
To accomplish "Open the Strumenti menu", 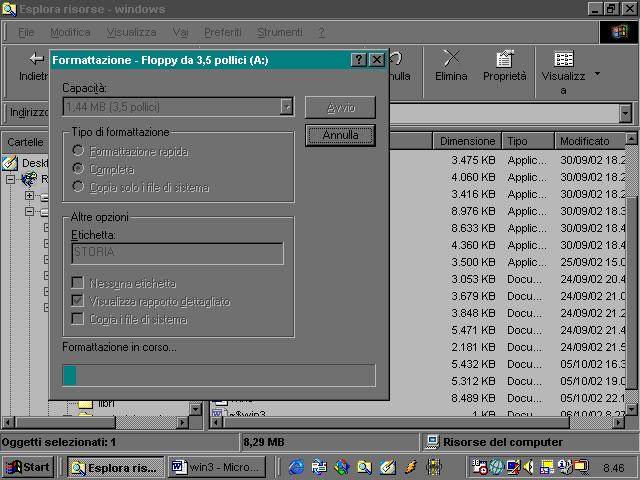I will (x=280, y=32).
